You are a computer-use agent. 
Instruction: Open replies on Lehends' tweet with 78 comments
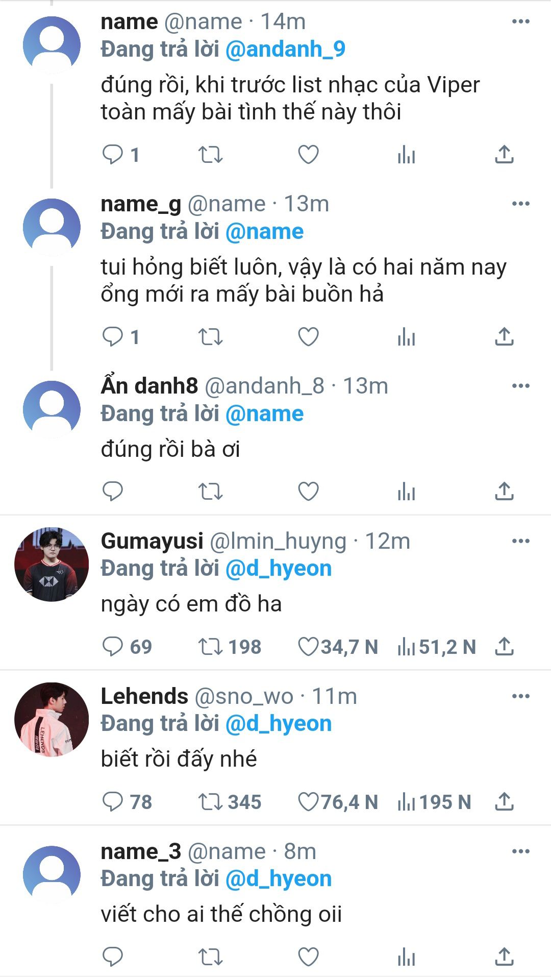click(113, 802)
